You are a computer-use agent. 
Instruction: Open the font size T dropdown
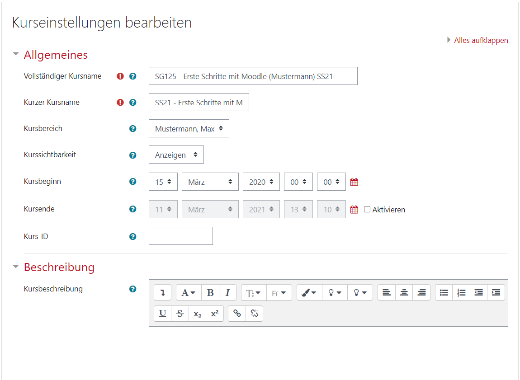253,293
